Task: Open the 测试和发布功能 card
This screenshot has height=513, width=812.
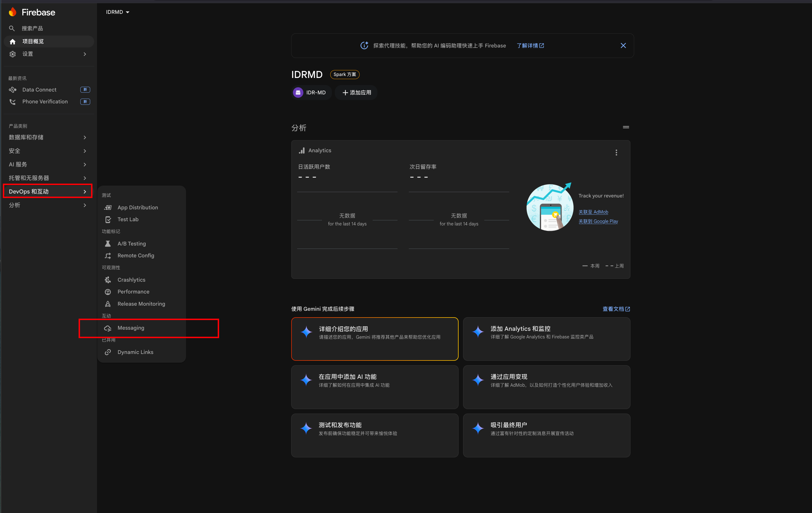Action: point(375,435)
